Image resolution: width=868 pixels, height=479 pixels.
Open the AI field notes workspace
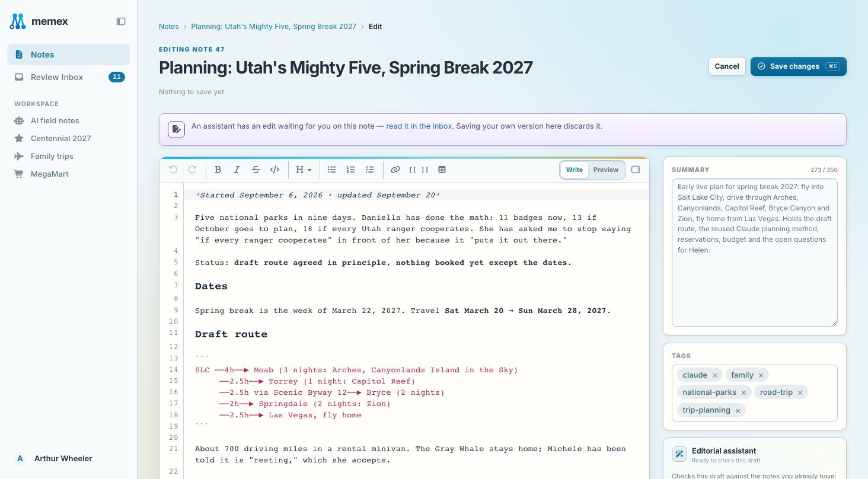[68, 120]
